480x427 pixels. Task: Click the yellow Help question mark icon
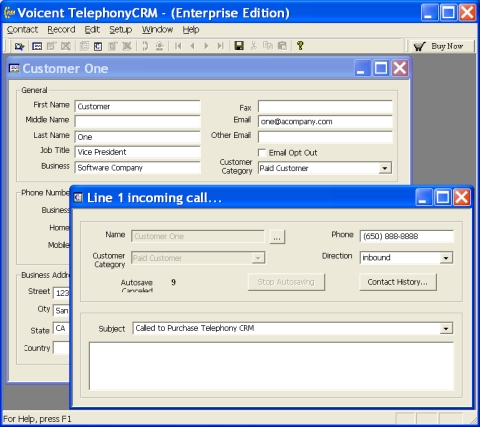pyautogui.click(x=300, y=46)
